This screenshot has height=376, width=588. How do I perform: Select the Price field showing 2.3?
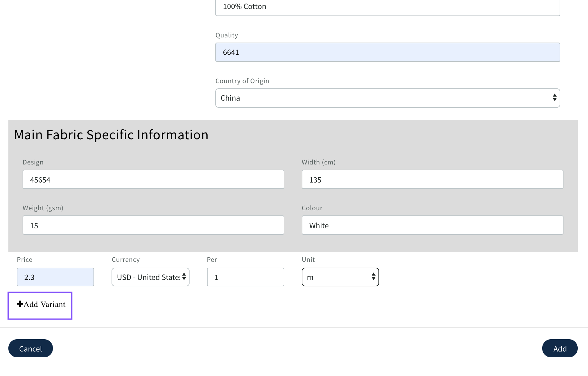55,277
